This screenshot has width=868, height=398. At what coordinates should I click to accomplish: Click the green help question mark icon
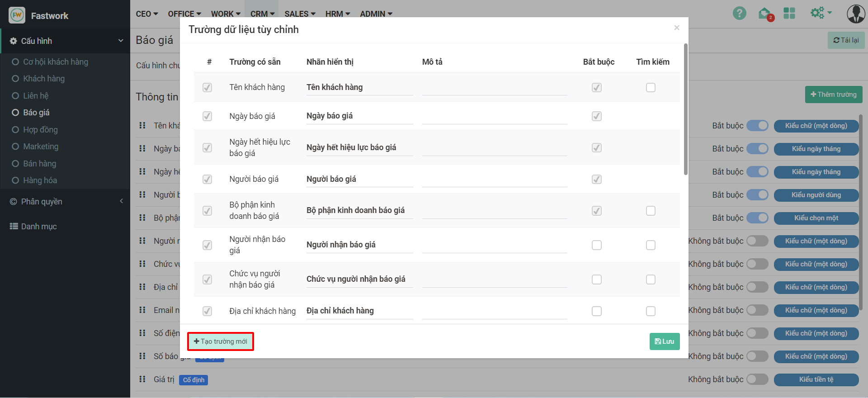[x=739, y=14]
